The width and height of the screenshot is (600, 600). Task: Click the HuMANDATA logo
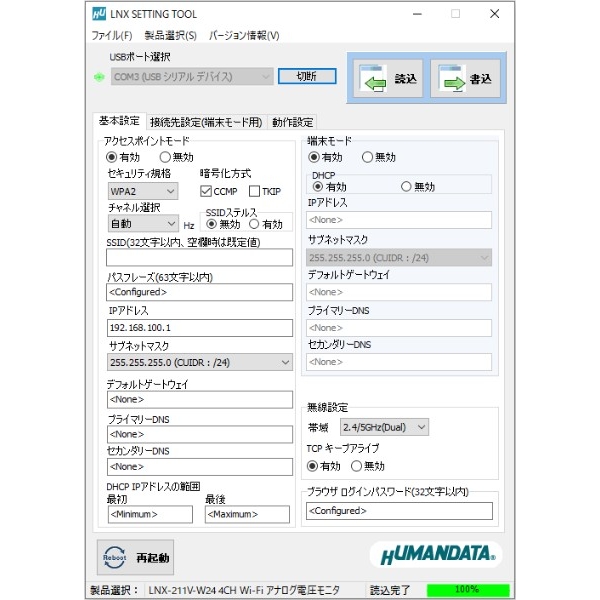pyautogui.click(x=435, y=555)
